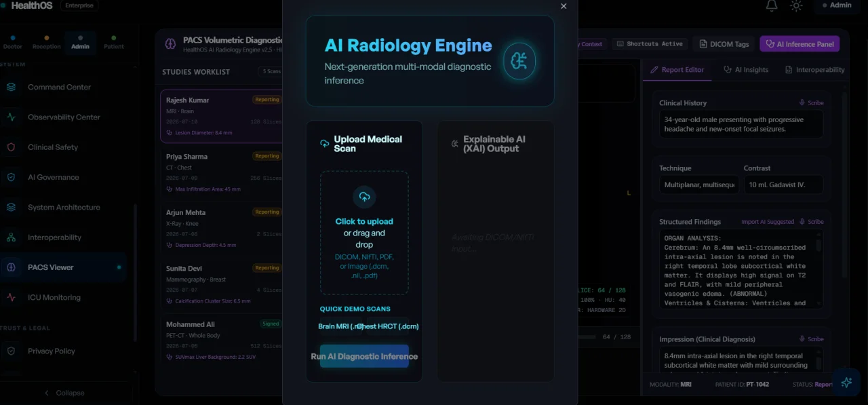Viewport: 868px width, 405px height.
Task: Edit the Technique input field
Action: click(698, 185)
